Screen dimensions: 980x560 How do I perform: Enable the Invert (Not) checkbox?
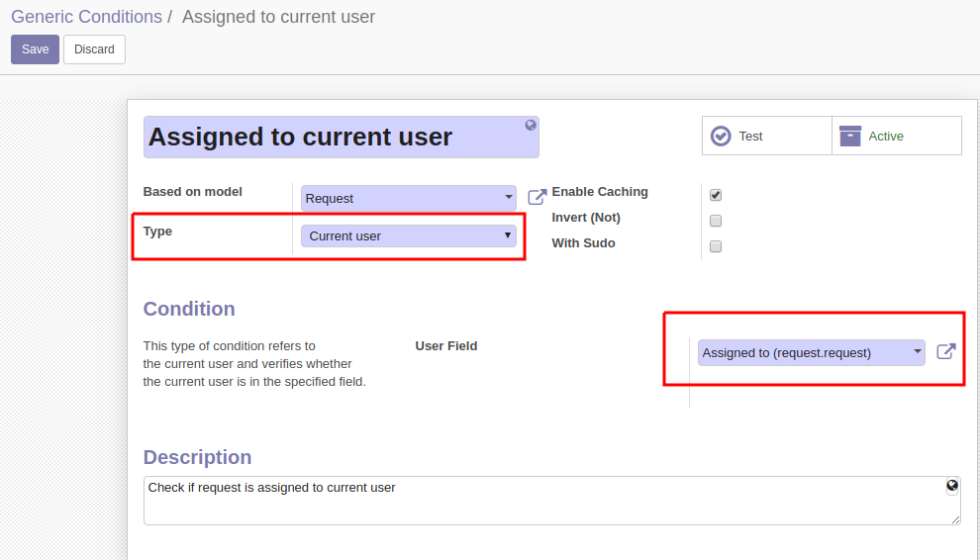coord(716,221)
